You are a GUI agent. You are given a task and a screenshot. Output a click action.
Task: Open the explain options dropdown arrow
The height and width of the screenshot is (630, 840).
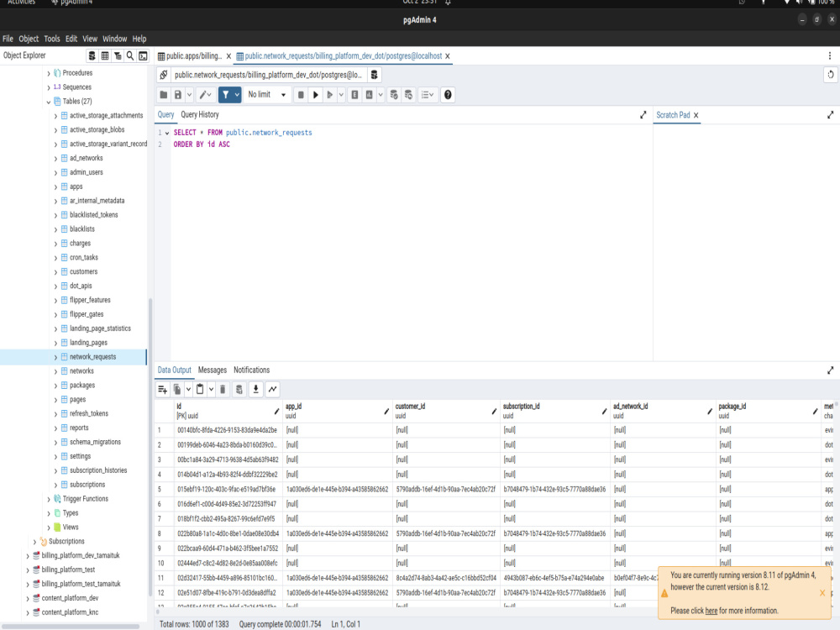[x=381, y=95]
